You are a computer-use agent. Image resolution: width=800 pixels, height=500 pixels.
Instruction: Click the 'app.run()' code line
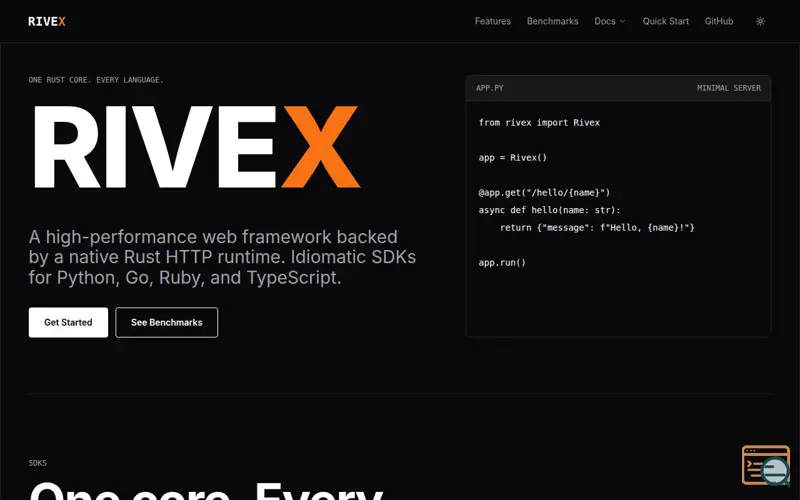click(502, 263)
